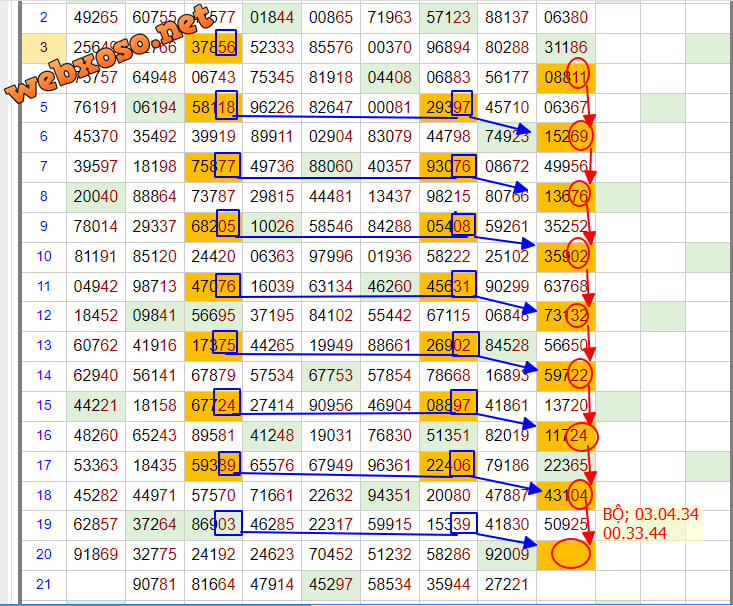Viewport: 733px width, 606px height.
Task: Select cell containing 53363
Action: coord(96,465)
